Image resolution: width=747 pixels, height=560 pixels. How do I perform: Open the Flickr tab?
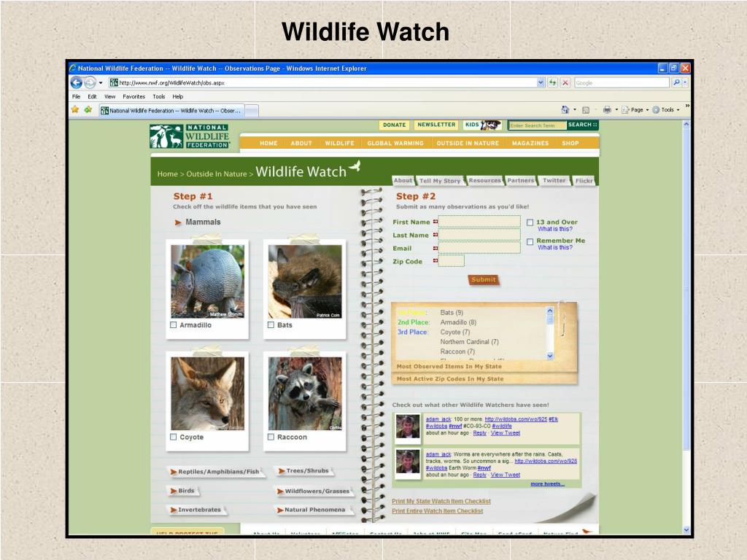[584, 181]
